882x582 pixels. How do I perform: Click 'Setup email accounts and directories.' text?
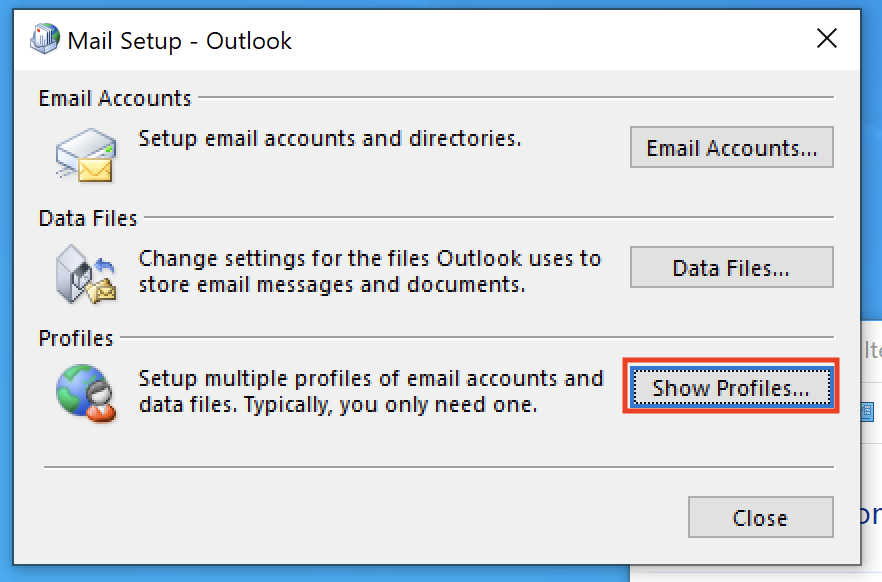pos(330,139)
